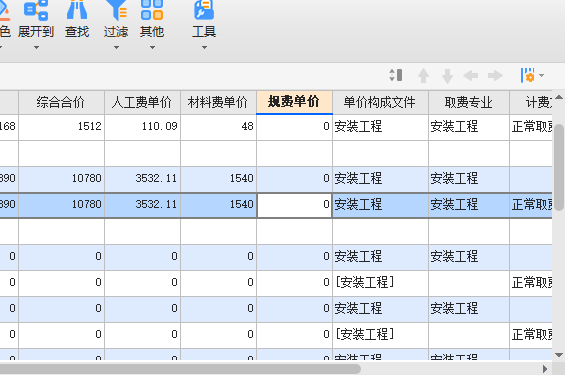This screenshot has height=375, width=565.
Task: Open the 查找 (find) tool
Action: pyautogui.click(x=77, y=19)
